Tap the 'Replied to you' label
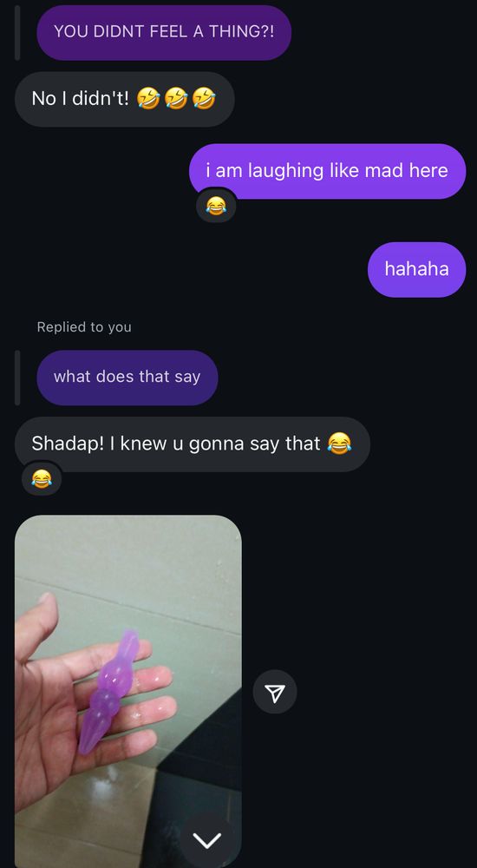 pyautogui.click(x=84, y=327)
